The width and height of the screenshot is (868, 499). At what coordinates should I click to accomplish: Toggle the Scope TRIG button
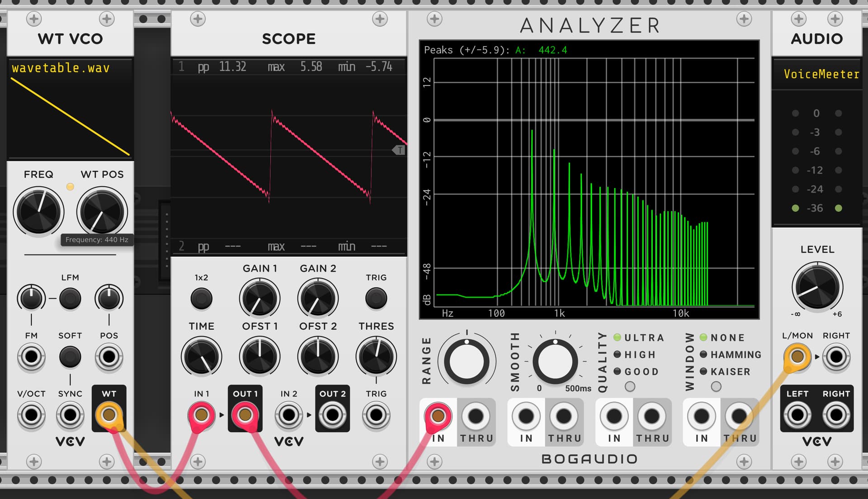[376, 298]
